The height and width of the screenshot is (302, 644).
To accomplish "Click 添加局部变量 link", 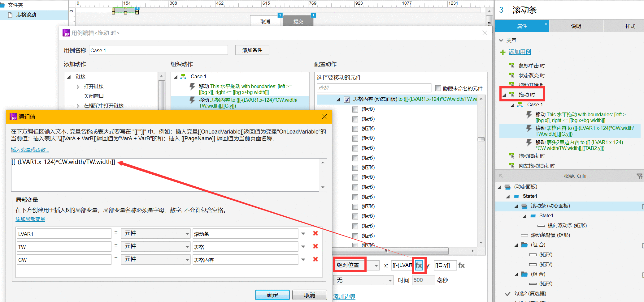I will pyautogui.click(x=30, y=219).
